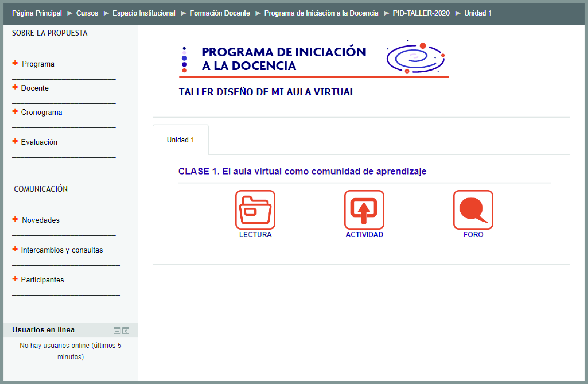This screenshot has height=384, width=588.
Task: Click the CLASE 1 heading text
Action: [302, 171]
